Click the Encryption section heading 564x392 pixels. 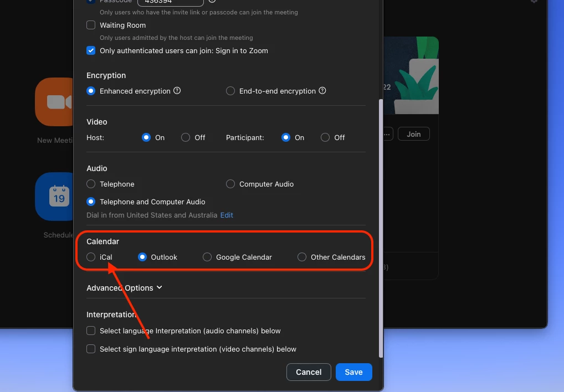coord(106,75)
